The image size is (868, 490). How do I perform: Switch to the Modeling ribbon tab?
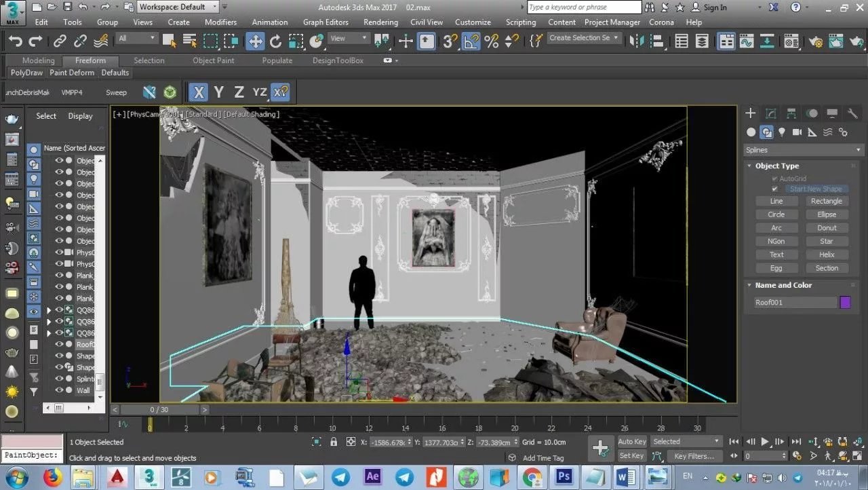(x=38, y=60)
